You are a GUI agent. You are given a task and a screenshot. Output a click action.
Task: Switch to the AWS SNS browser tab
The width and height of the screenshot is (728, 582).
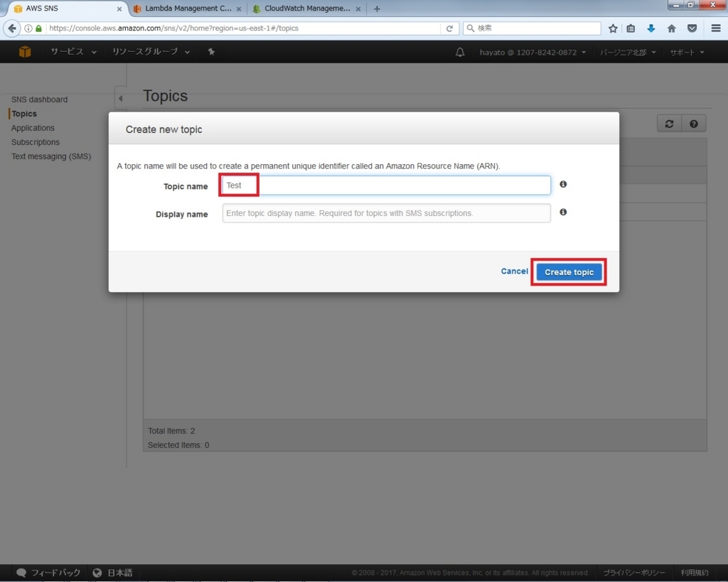point(65,9)
